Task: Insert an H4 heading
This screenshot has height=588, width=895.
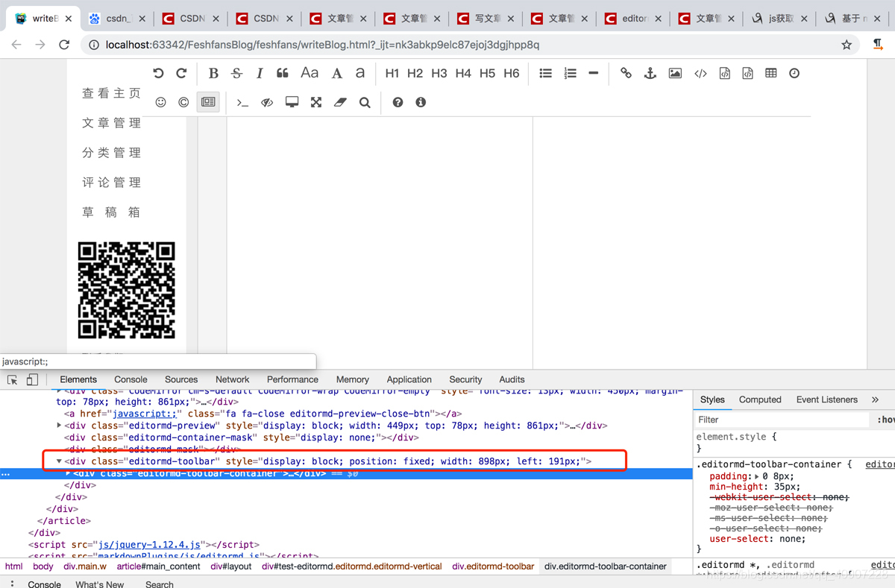Action: 463,73
